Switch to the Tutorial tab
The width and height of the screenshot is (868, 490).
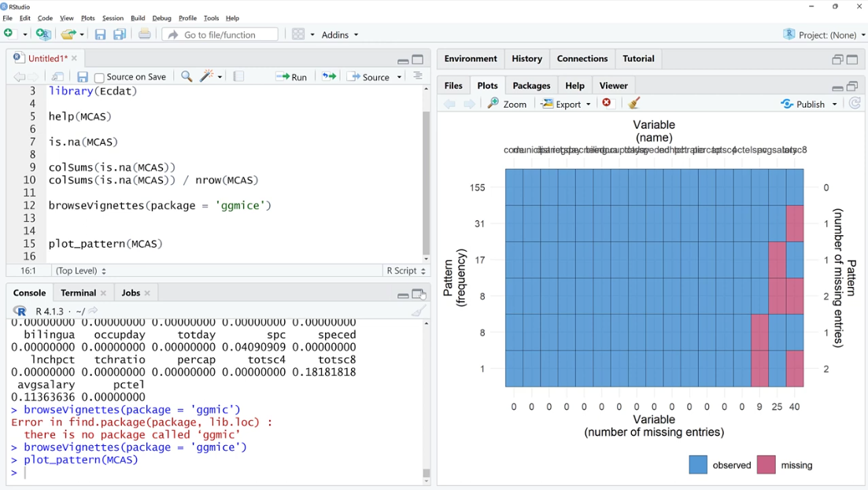(638, 58)
